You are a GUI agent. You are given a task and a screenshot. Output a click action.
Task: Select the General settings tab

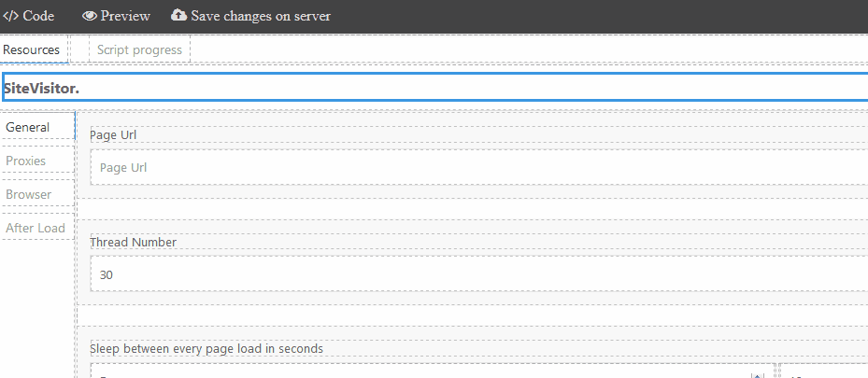(x=28, y=127)
